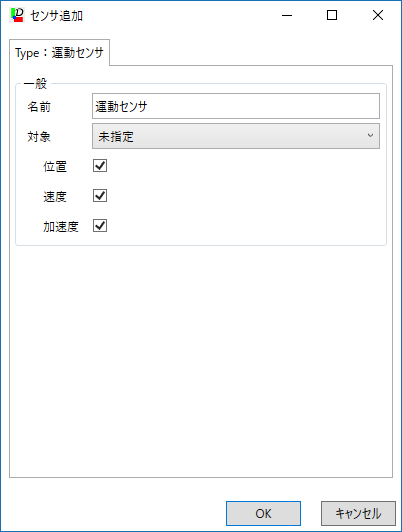
Task: Click the chevron arrow in 対象 combo box
Action: point(370,136)
